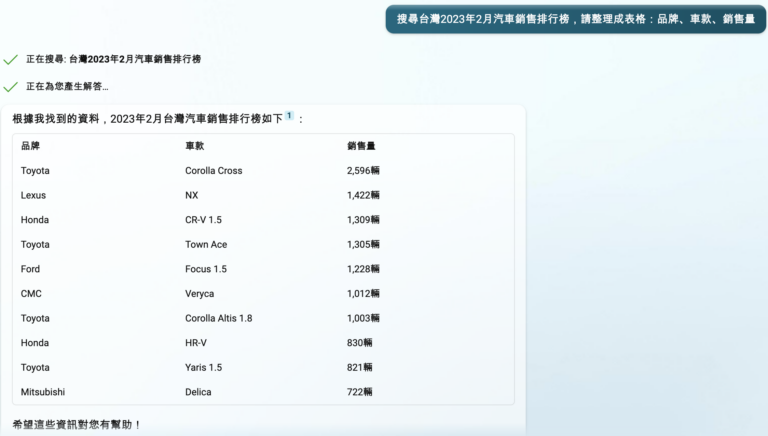Click the 2,596輛 sales figure
This screenshot has width=768, height=436.
tap(363, 171)
